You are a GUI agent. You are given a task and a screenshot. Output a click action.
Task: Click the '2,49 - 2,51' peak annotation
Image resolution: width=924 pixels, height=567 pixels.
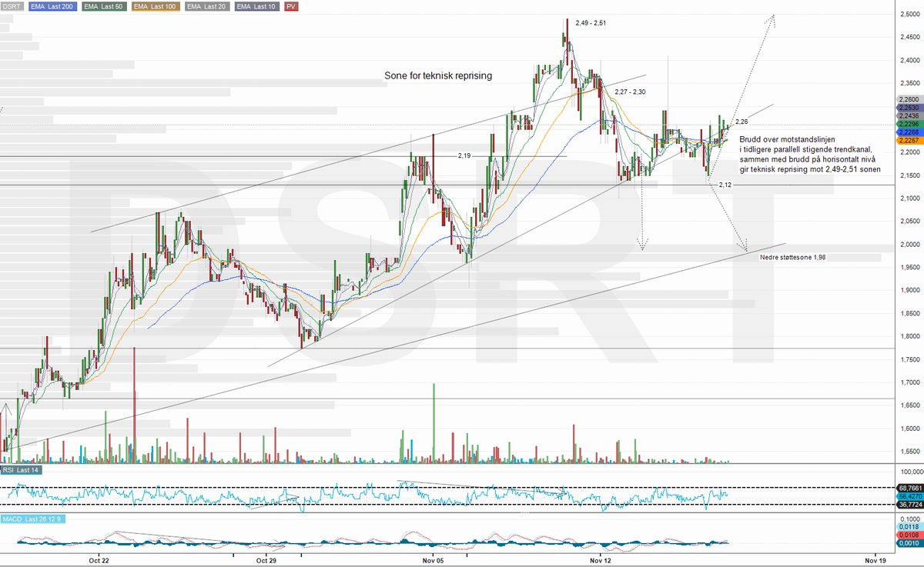(x=591, y=23)
